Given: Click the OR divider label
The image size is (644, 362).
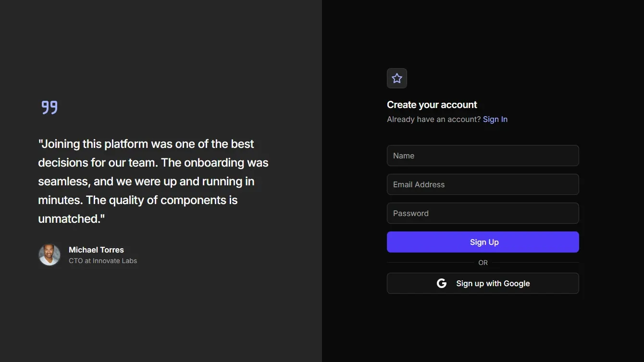Looking at the screenshot, I should coord(483,263).
